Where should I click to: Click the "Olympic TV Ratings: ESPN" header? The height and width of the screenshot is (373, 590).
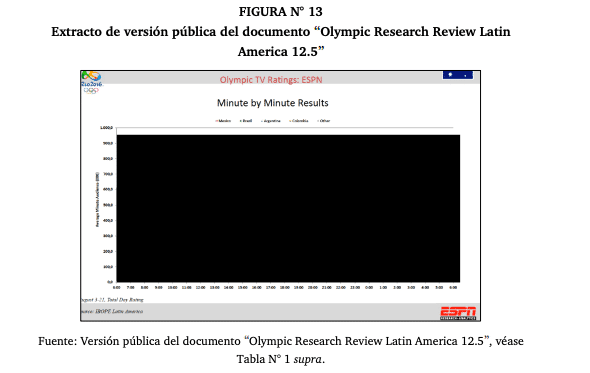tap(271, 80)
